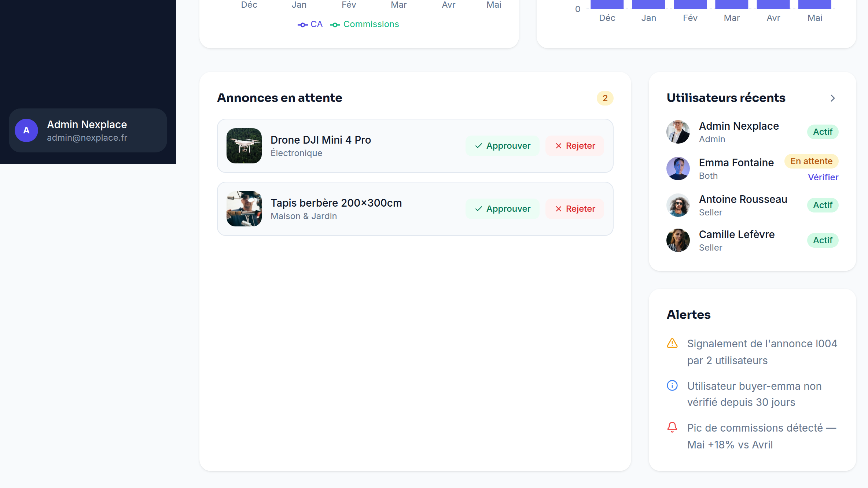This screenshot has width=868, height=488.
Task: Open the Tapis berbère listing thumbnail
Action: point(244,209)
